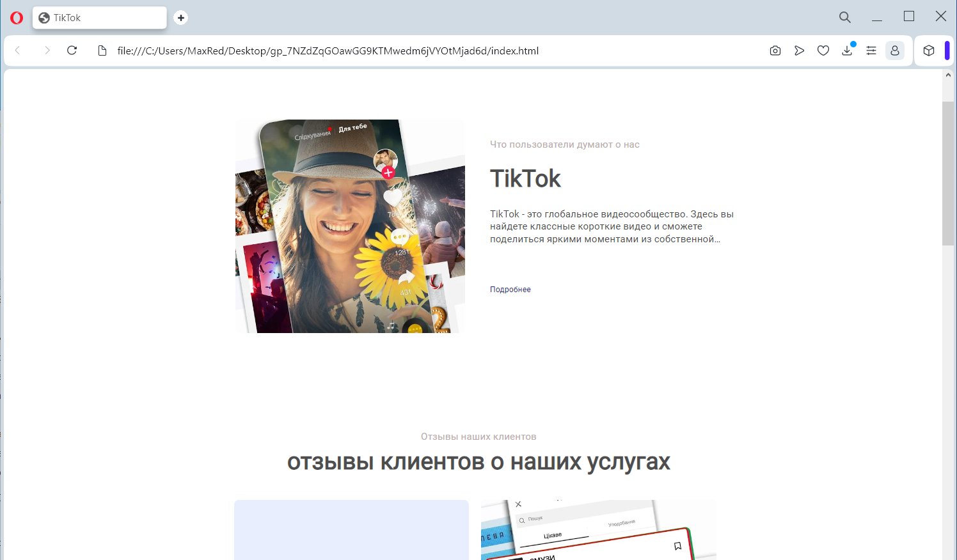Click 'Что пользователи думают о нас' text
Image resolution: width=957 pixels, height=560 pixels.
565,144
